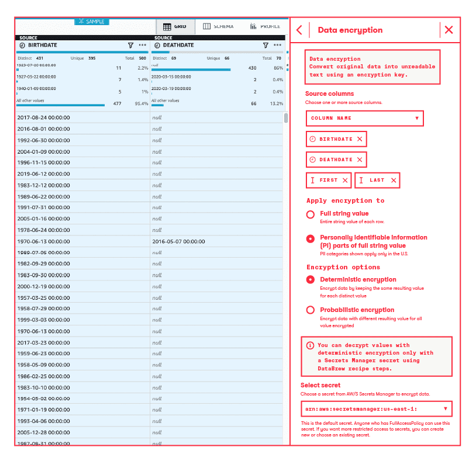Click the DEATHDATE source column chip
This screenshot has height=461, width=476.
(x=336, y=160)
